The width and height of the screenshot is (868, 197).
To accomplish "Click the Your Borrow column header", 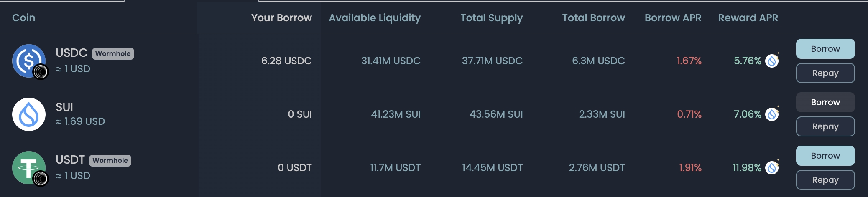I will click(x=281, y=18).
